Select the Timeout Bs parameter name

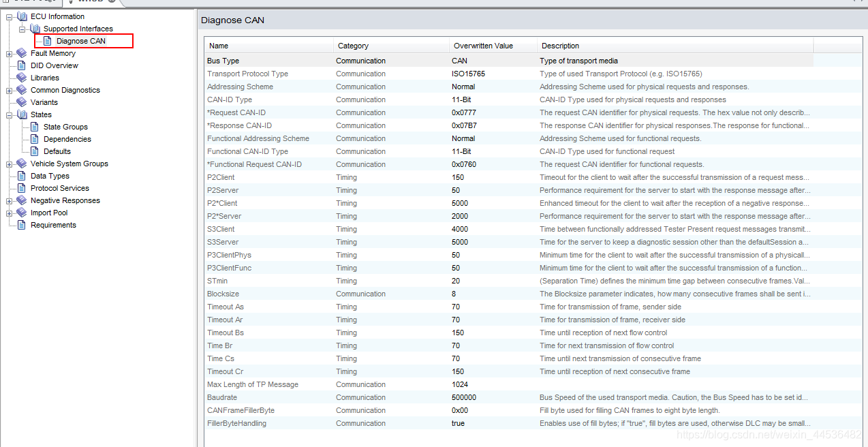[226, 333]
